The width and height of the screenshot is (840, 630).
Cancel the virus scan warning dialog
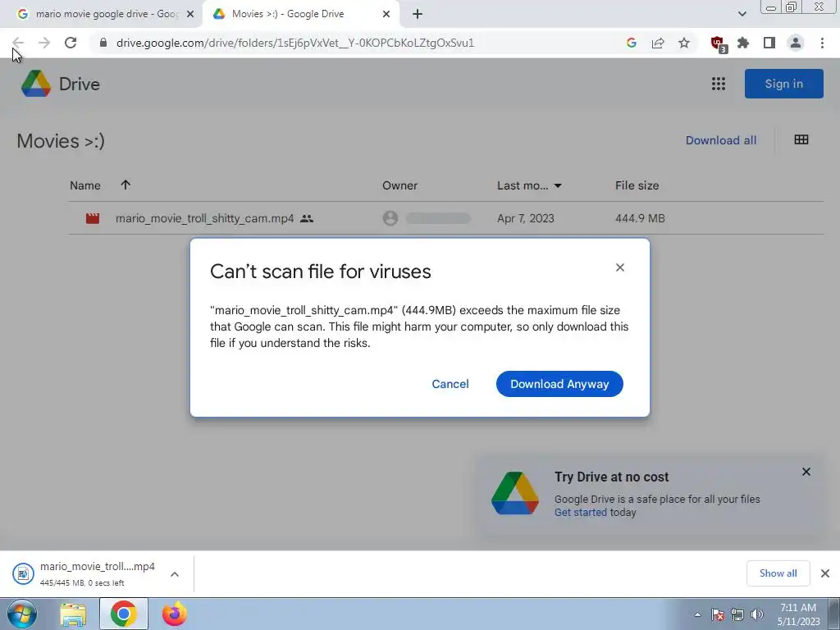[450, 384]
